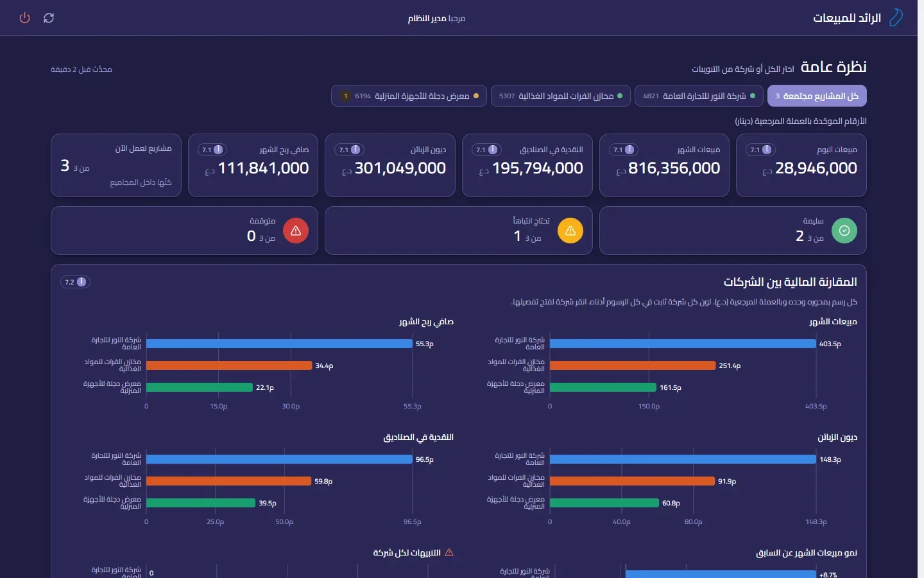
Task: Click the محدّث قبل 2 دقيقة timestamp
Action: click(81, 69)
